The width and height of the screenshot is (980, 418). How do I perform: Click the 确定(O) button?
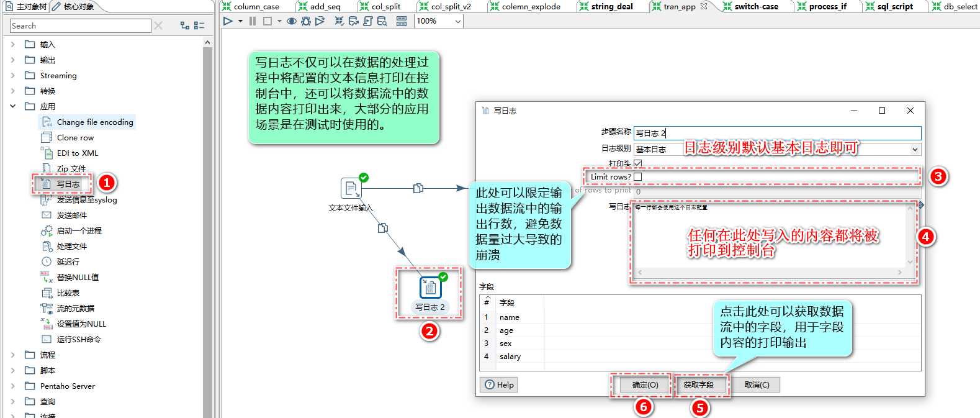coord(645,385)
